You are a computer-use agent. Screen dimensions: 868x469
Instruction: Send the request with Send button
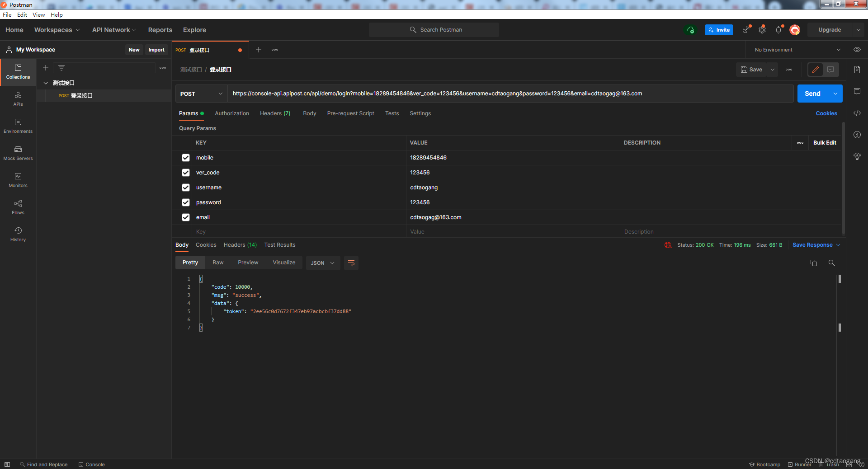[812, 94]
